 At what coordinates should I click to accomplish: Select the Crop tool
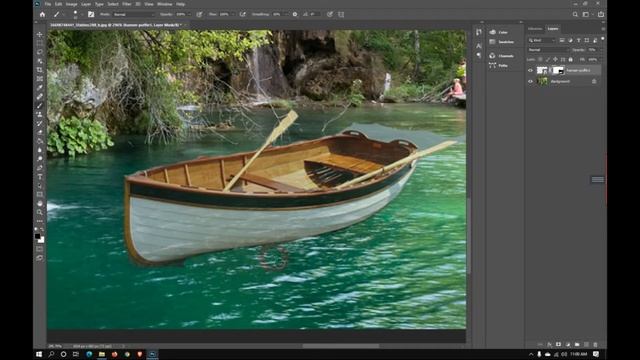click(40, 70)
